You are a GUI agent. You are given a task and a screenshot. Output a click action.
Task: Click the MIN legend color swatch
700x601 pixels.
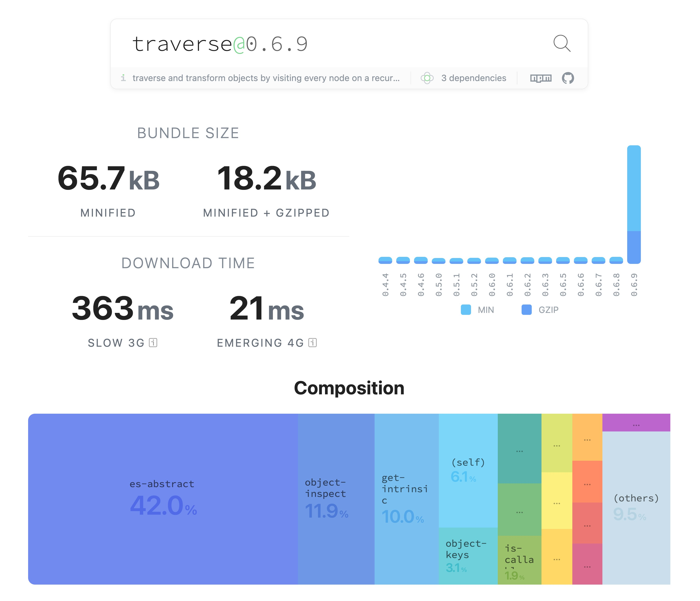(466, 310)
